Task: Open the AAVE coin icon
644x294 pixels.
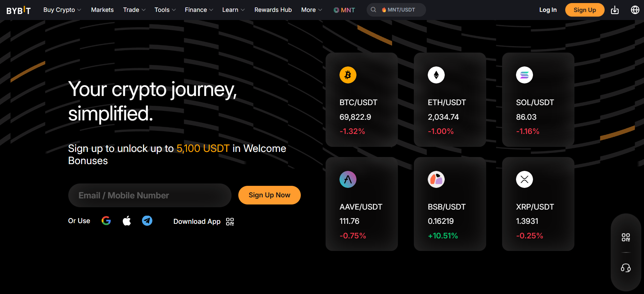Action: coord(348,179)
